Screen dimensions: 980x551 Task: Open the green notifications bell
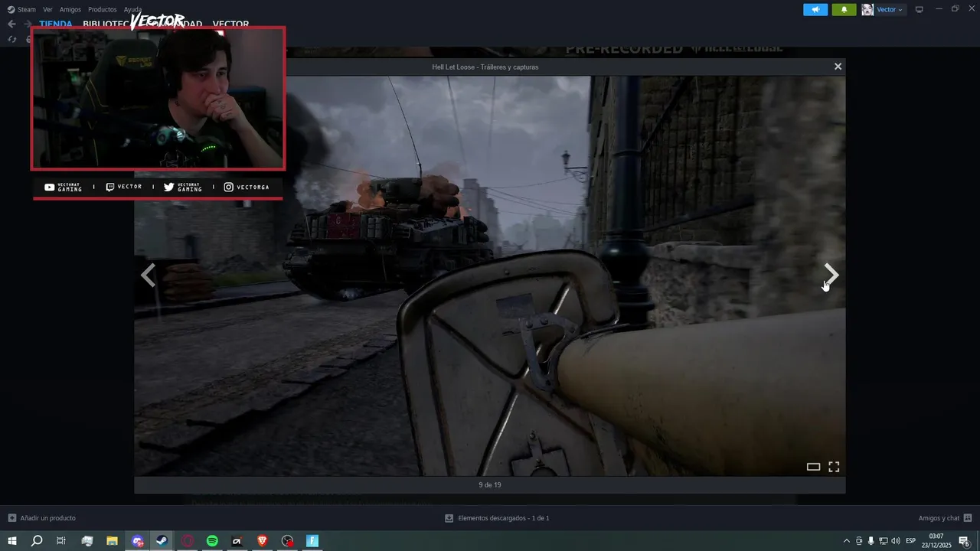[844, 9]
